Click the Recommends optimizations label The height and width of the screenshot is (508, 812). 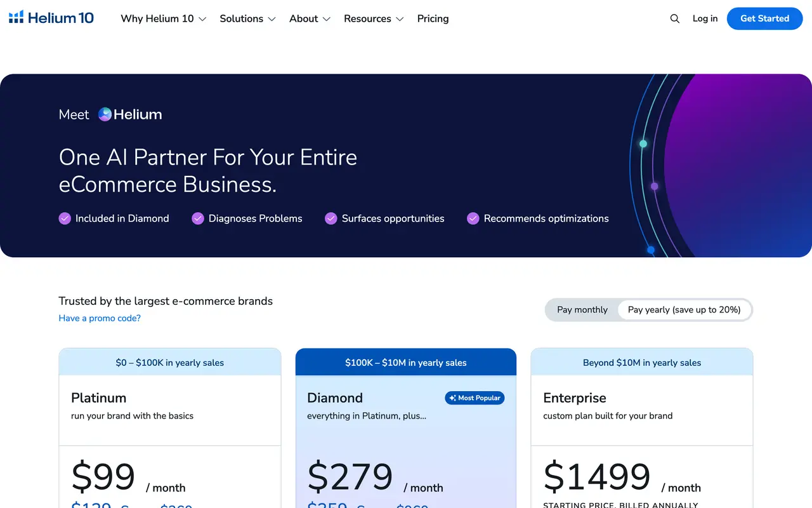coord(546,218)
